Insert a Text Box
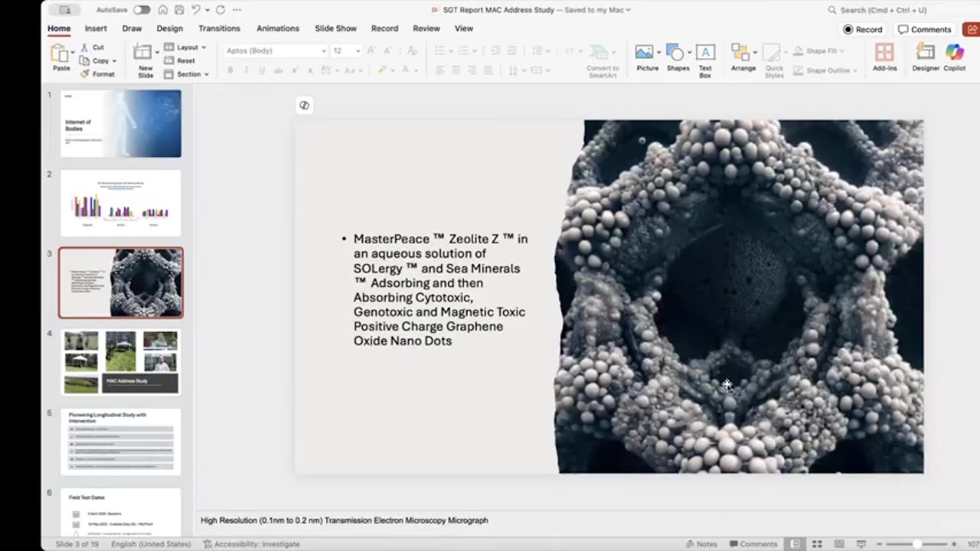 tap(705, 60)
